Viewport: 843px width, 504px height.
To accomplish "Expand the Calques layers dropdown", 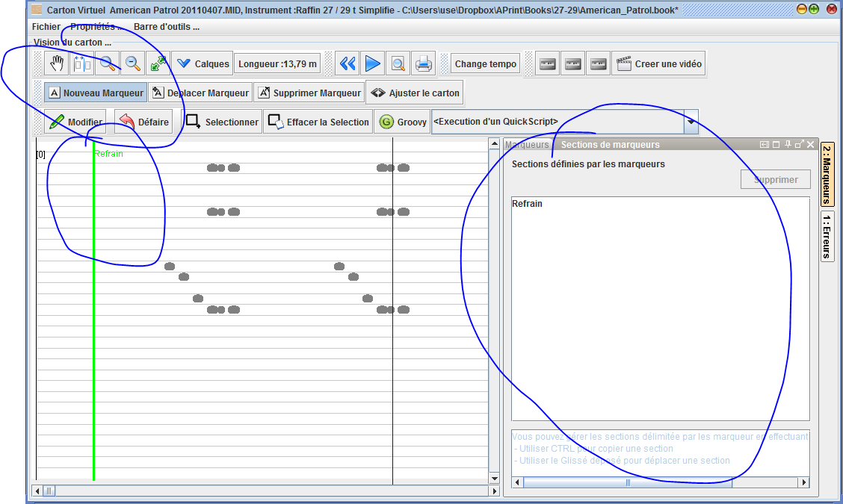I will click(x=203, y=64).
